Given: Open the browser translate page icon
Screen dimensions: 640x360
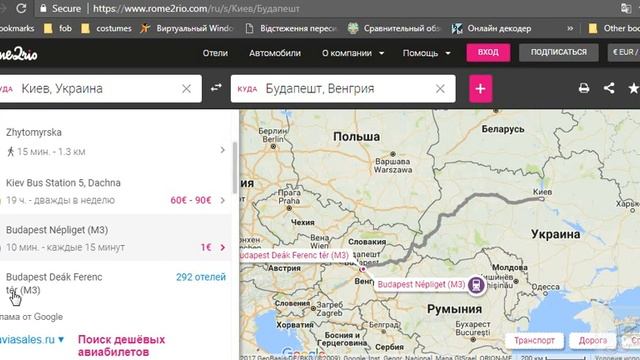Looking at the screenshot, I should pyautogui.click(x=626, y=8).
